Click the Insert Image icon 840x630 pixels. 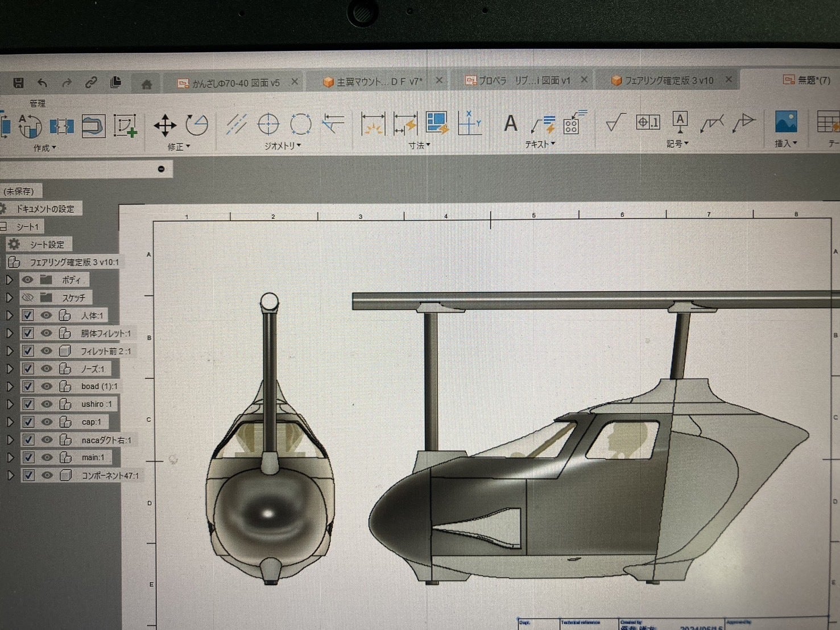pyautogui.click(x=785, y=122)
